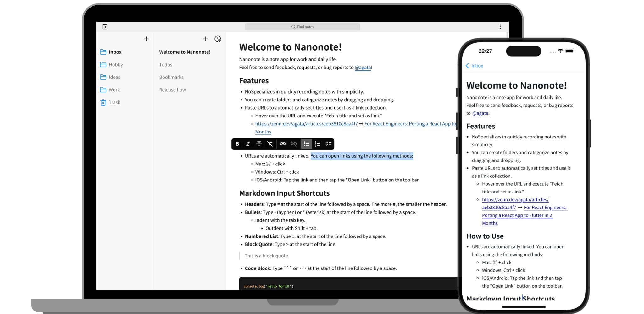The height and width of the screenshot is (314, 644).
Task: Convert to a checklist (task list)
Action: point(328,144)
